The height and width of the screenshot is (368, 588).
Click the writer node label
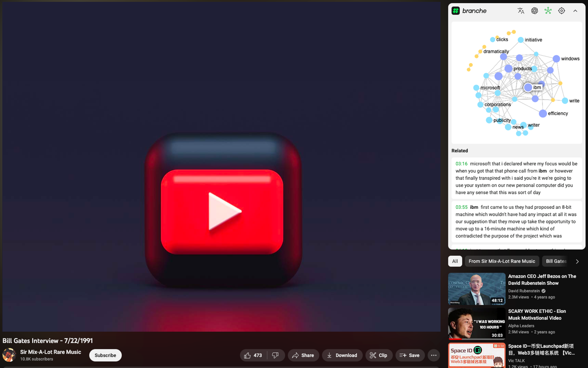534,125
